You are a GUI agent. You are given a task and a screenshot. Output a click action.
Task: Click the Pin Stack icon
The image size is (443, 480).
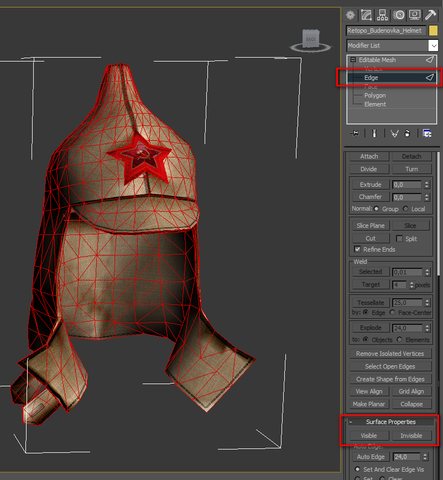point(355,134)
